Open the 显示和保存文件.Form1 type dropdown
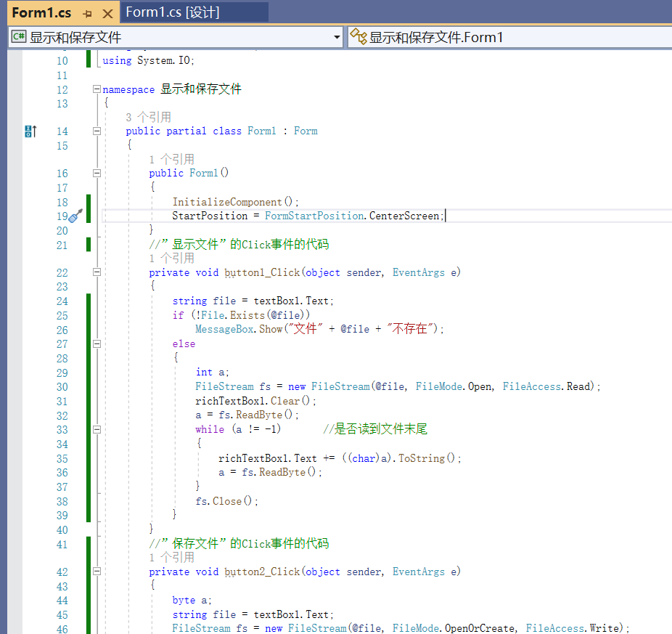 (508, 37)
